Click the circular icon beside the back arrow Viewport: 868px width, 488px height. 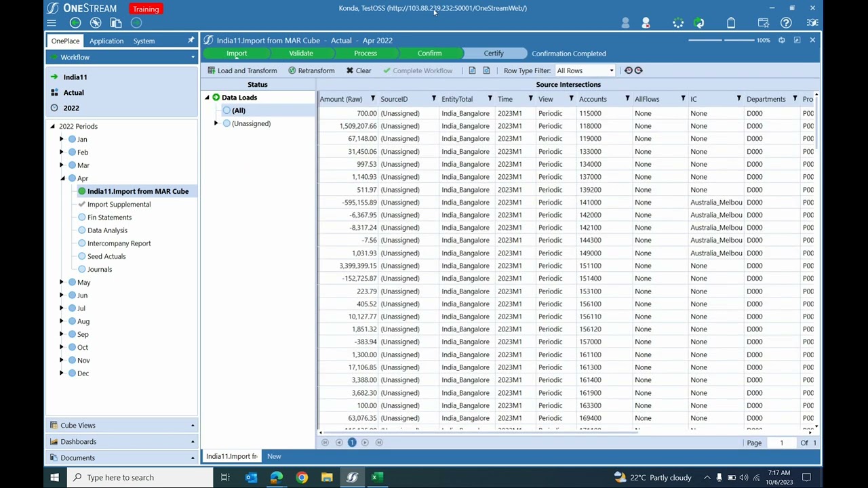[x=96, y=23]
